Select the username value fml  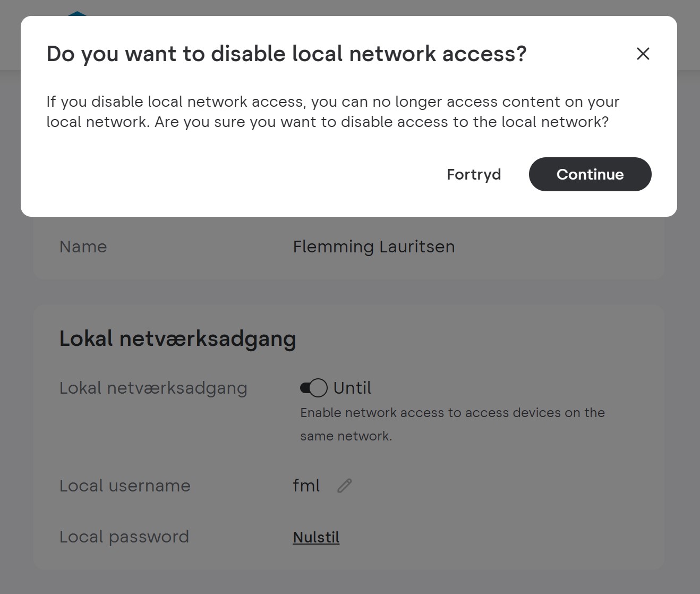tap(306, 486)
